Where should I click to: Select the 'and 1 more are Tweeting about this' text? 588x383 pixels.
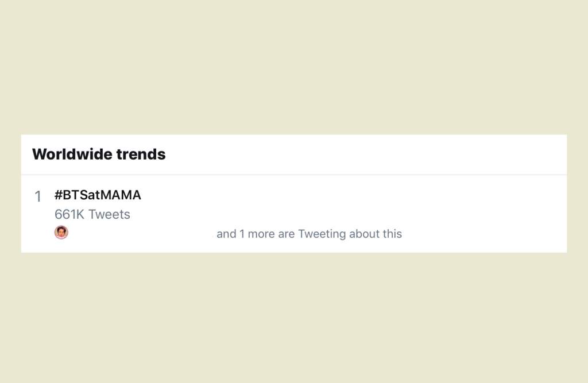(309, 234)
